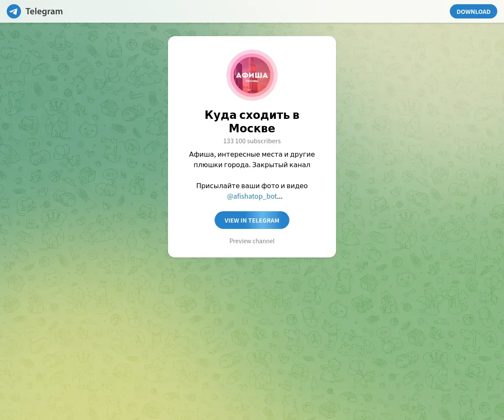Viewport: 504px width, 420px height.
Task: Click the 133 100 subscribers text
Action: pyautogui.click(x=252, y=141)
